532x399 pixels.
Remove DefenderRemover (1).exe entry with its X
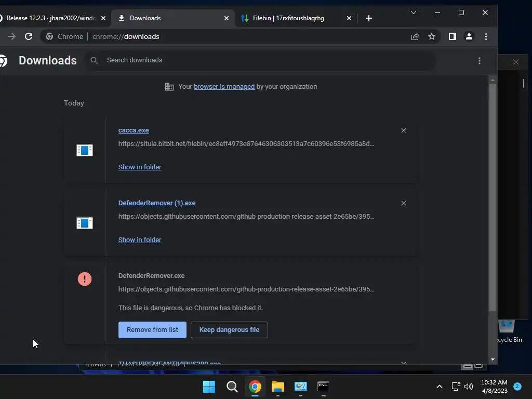pos(403,203)
